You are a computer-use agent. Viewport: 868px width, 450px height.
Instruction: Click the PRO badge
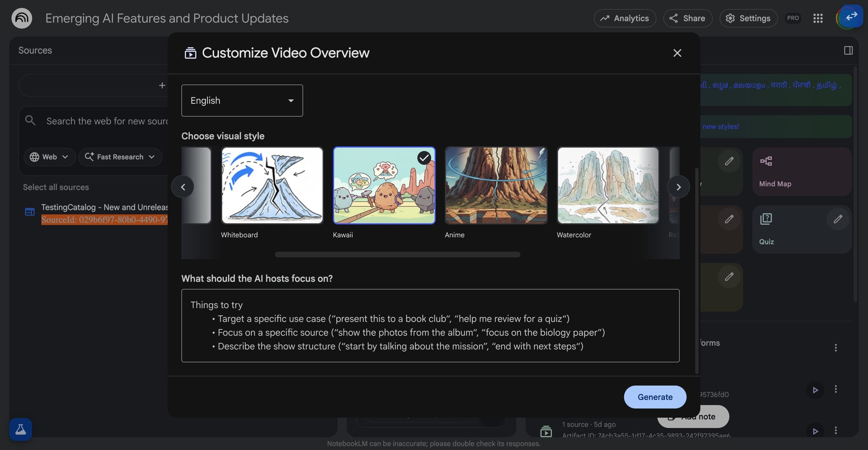coord(793,18)
